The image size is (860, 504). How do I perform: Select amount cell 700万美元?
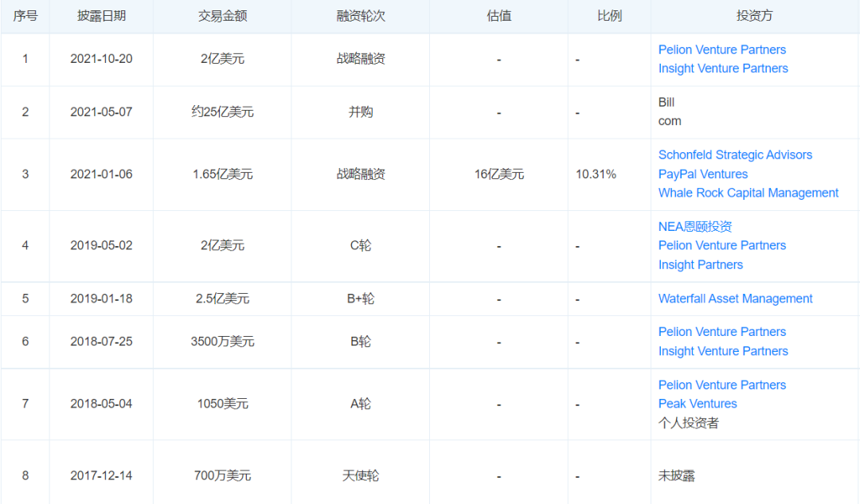click(222, 476)
